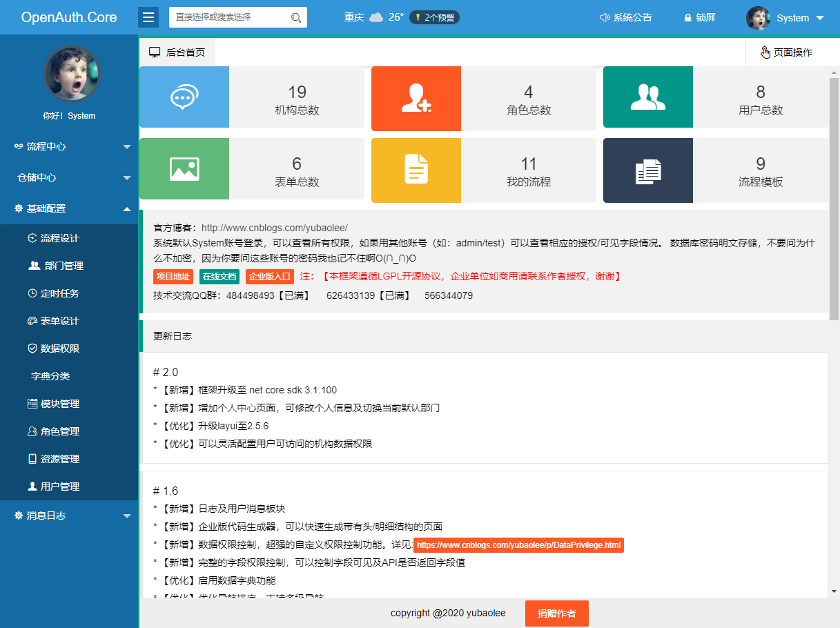Collapse the 基础配置 menu section
This screenshot has width=840, height=628.
[x=69, y=208]
